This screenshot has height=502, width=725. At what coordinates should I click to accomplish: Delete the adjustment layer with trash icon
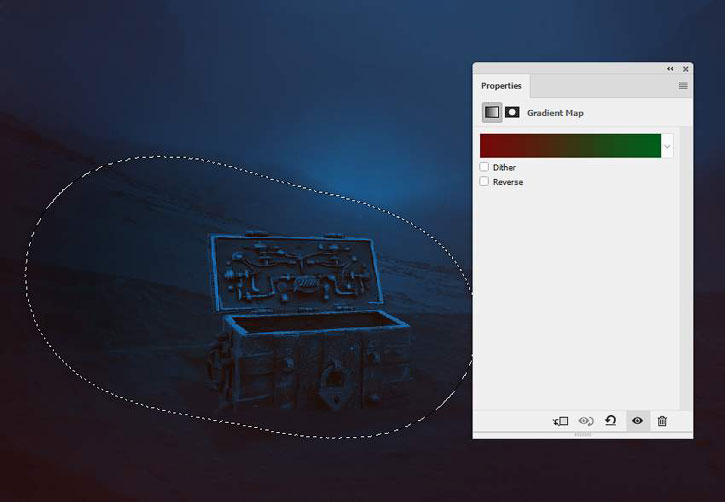(x=662, y=421)
